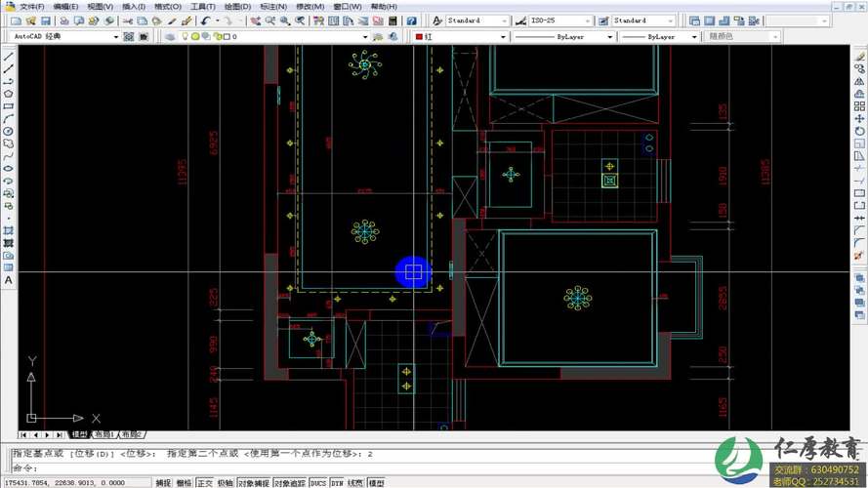
Task: Open the calculator icon in toolbar
Action: 393,20
